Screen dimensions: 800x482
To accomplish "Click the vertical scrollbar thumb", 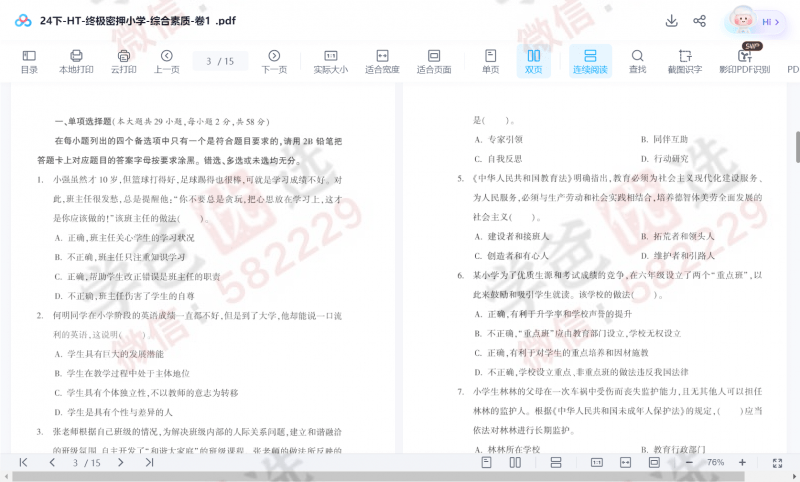I will click(x=797, y=147).
